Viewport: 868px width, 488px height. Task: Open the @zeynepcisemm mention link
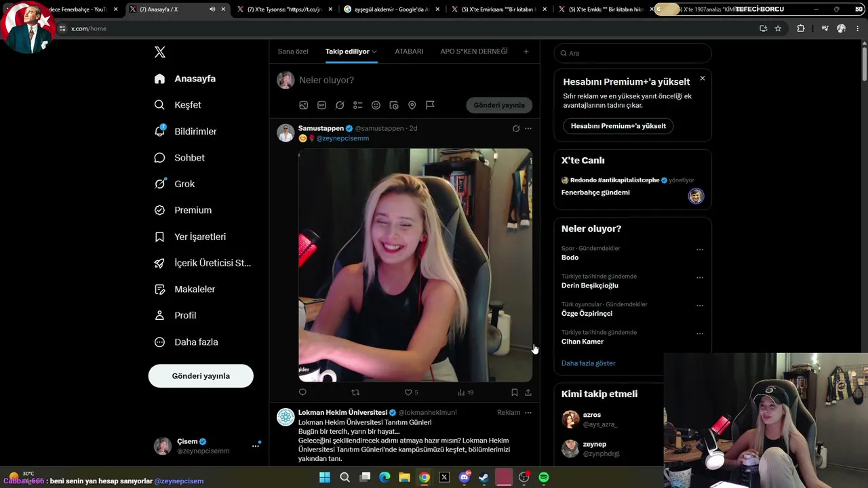(342, 138)
